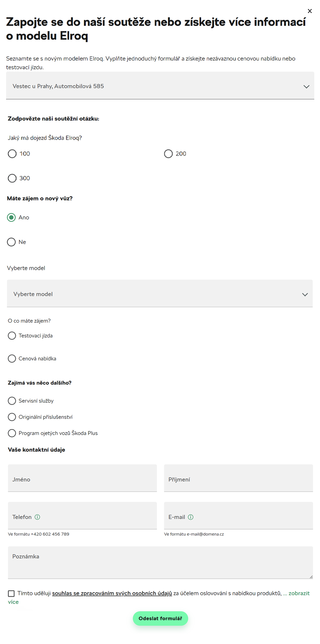Open the souhlas se zpracováním osobních údajů link
Image resolution: width=320 pixels, height=644 pixels.
[112, 593]
